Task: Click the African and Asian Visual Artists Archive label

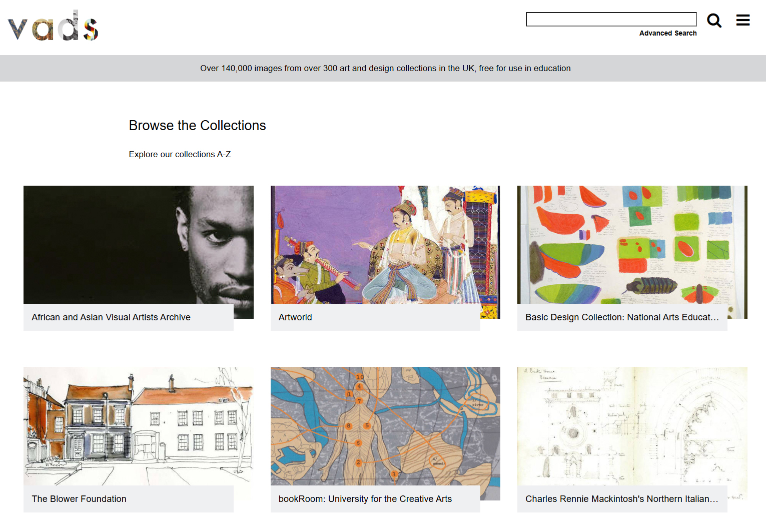Action: pyautogui.click(x=111, y=317)
